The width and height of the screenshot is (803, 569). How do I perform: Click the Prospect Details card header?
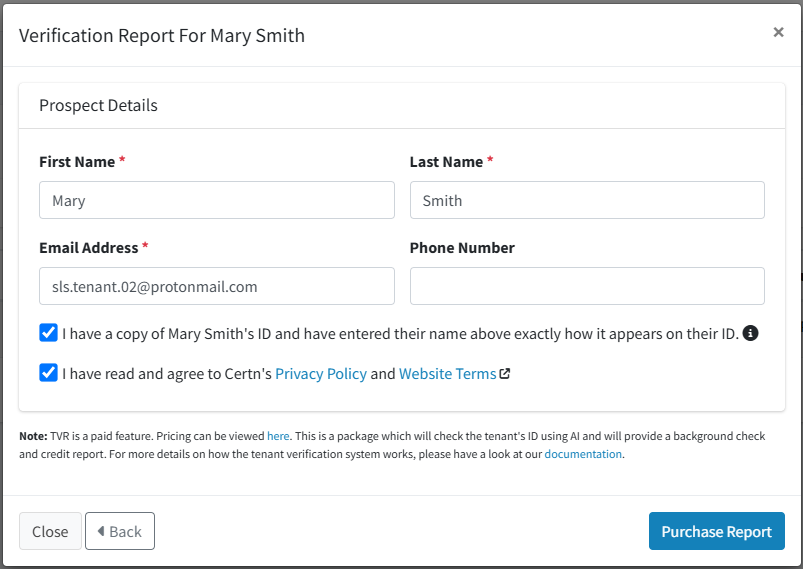pyautogui.click(x=402, y=106)
